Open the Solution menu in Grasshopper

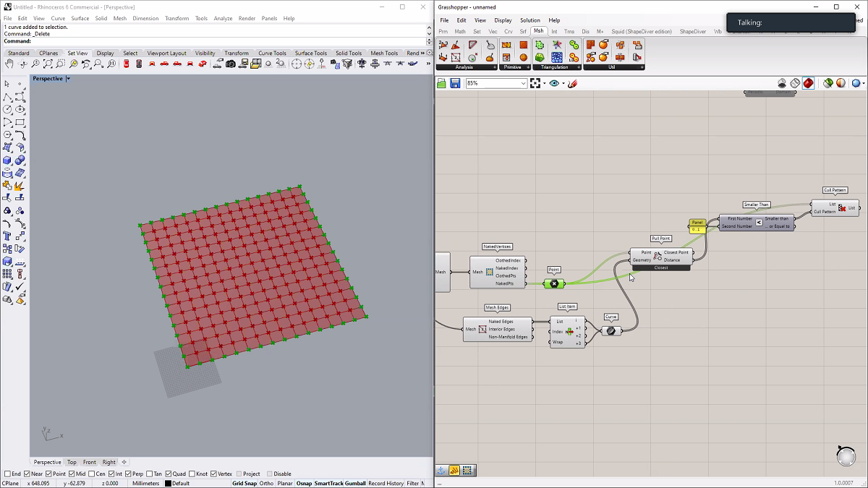pos(529,20)
